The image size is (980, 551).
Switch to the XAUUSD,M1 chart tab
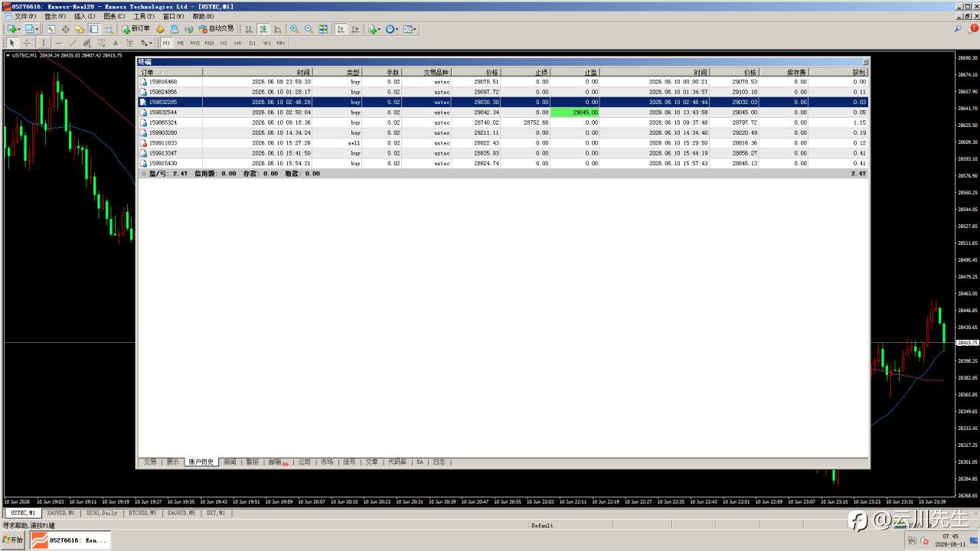(x=60, y=513)
